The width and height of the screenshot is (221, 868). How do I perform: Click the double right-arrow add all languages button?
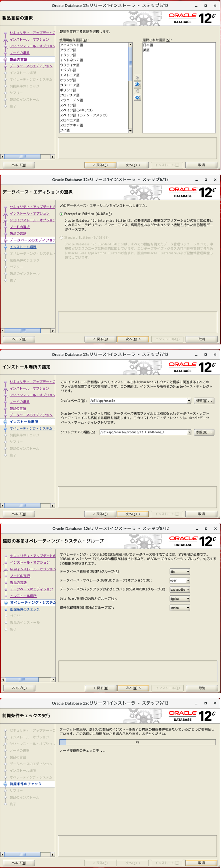coord(137,84)
